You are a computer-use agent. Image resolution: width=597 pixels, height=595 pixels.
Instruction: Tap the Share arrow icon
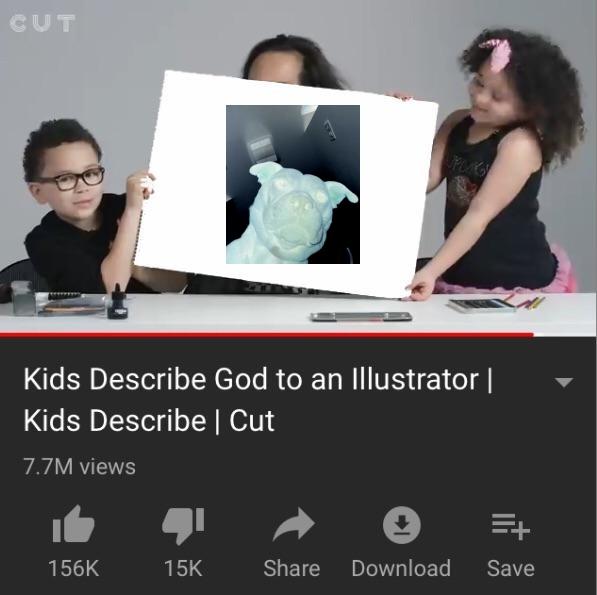pos(294,524)
